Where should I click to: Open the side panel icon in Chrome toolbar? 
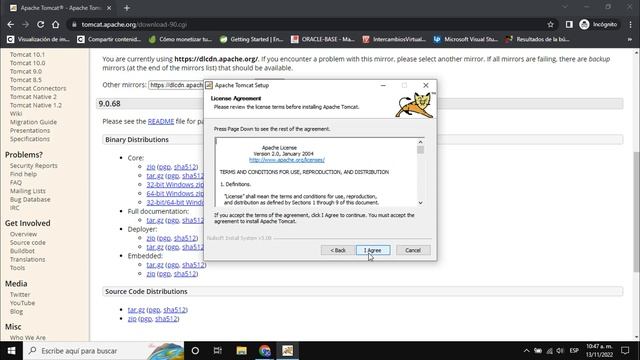click(569, 24)
